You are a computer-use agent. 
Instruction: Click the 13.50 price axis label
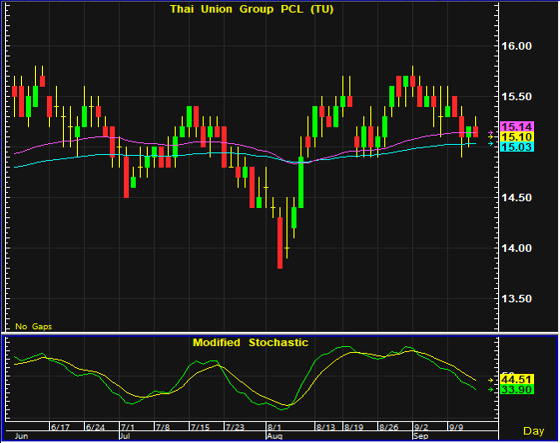click(516, 299)
